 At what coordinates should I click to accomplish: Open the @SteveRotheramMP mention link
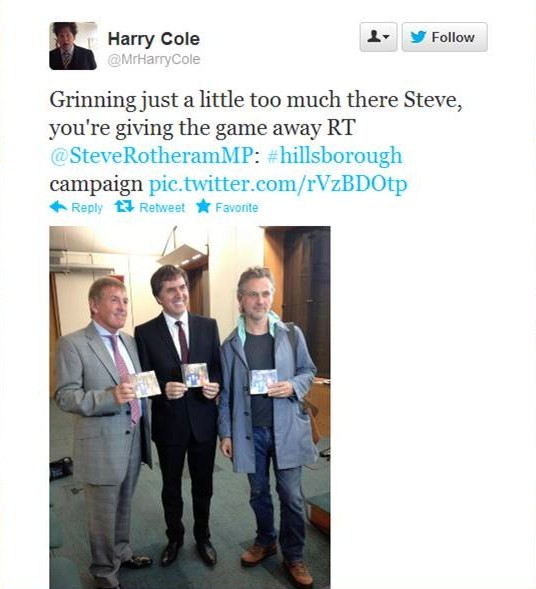151,156
